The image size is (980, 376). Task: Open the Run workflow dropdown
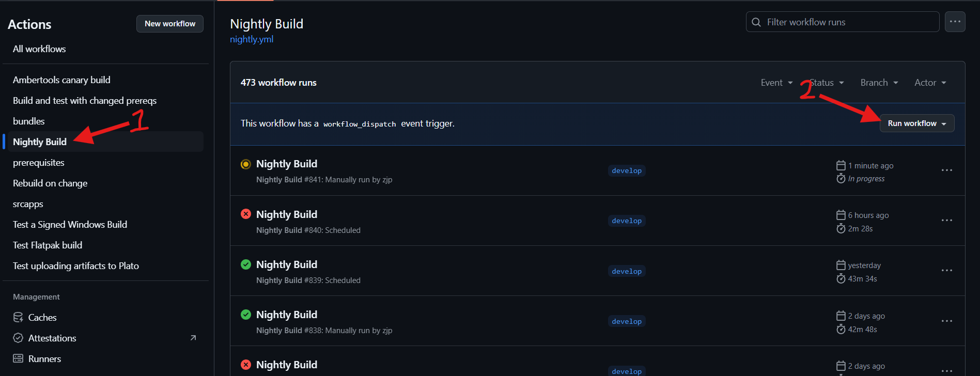[x=916, y=123]
